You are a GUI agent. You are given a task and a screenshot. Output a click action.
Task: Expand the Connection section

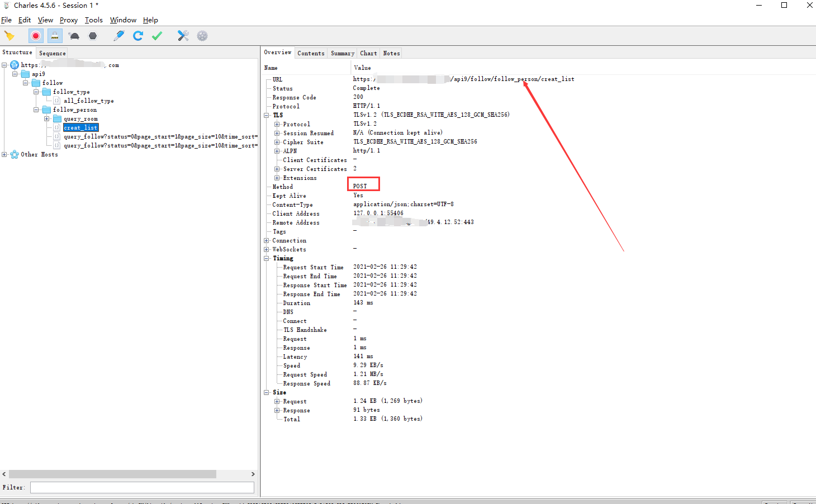(267, 240)
